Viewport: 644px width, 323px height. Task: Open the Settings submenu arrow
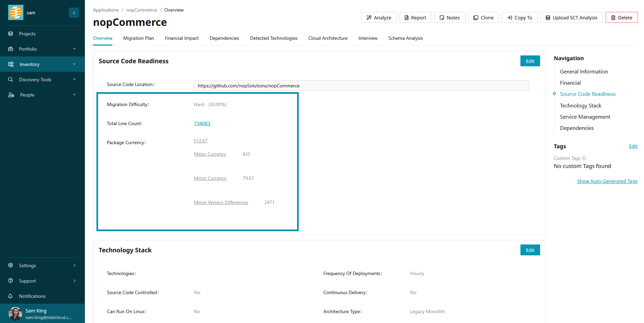click(74, 266)
